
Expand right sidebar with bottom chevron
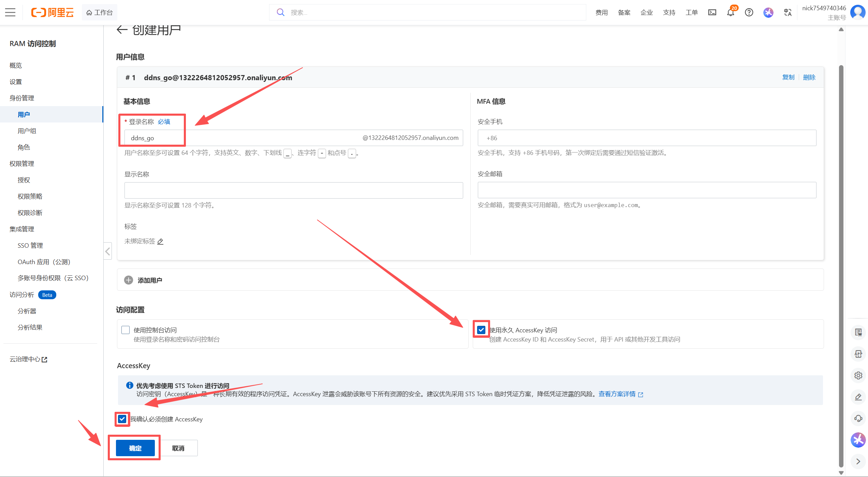coord(858,461)
